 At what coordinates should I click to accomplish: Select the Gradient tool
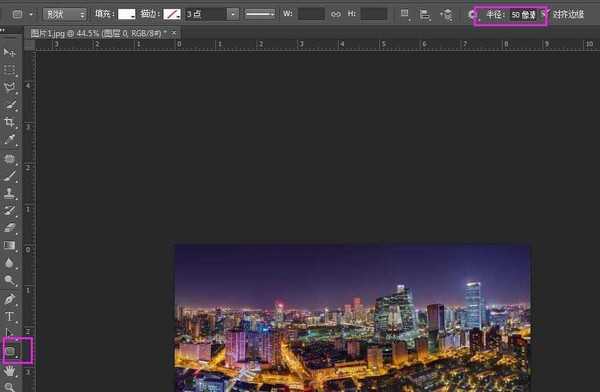point(10,245)
